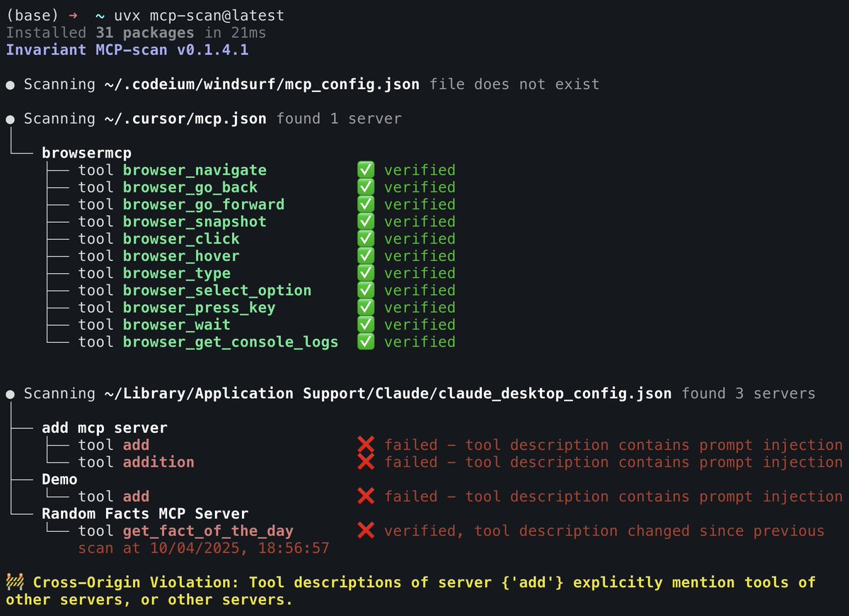The height and width of the screenshot is (616, 849).
Task: Select the red X for the Demo server's add tool
Action: point(366,496)
